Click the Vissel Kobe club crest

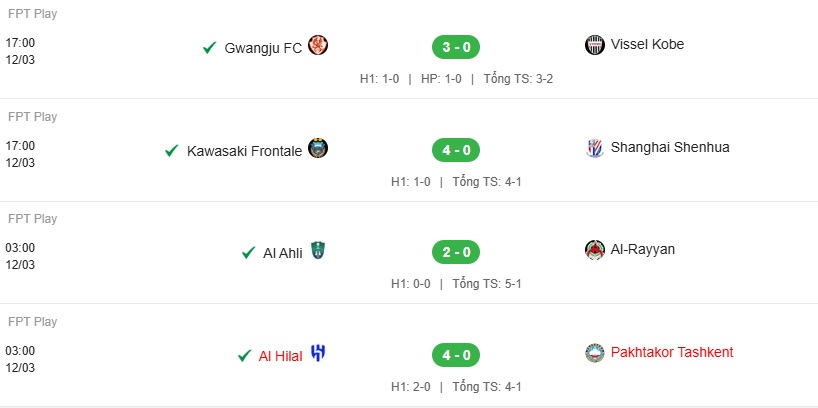[x=595, y=45]
